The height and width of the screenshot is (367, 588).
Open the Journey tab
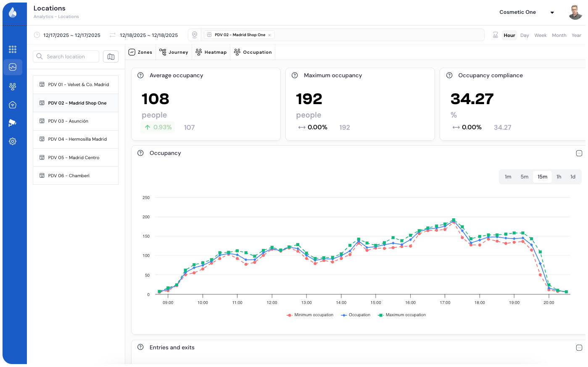tap(174, 52)
